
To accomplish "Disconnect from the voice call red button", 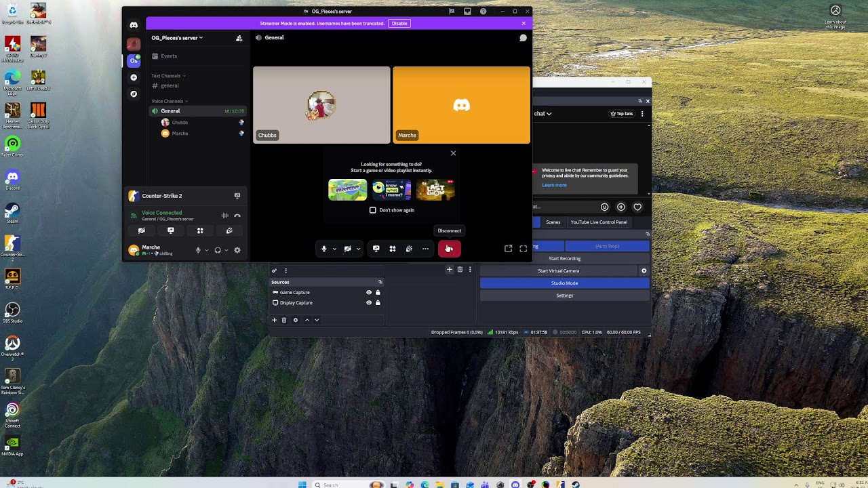I will point(449,249).
